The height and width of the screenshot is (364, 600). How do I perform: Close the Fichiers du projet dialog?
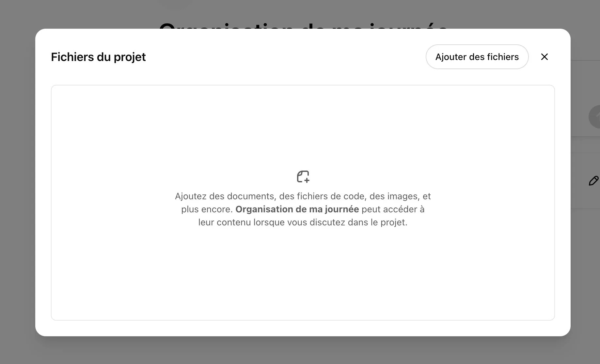tap(544, 57)
